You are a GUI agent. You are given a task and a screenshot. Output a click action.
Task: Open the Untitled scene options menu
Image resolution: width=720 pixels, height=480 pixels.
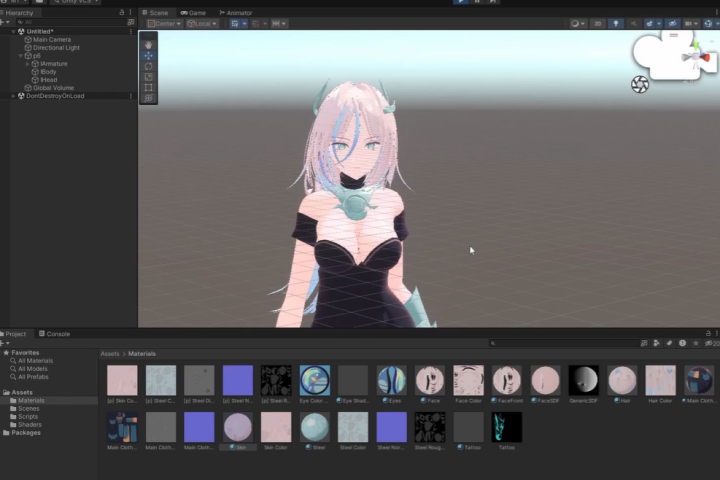(x=131, y=32)
